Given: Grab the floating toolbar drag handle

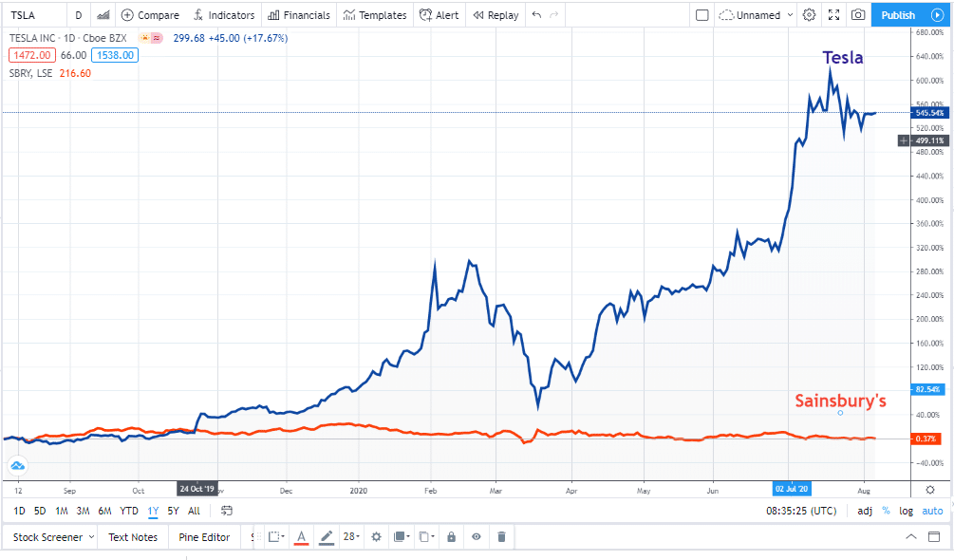Looking at the screenshot, I should tap(258, 537).
